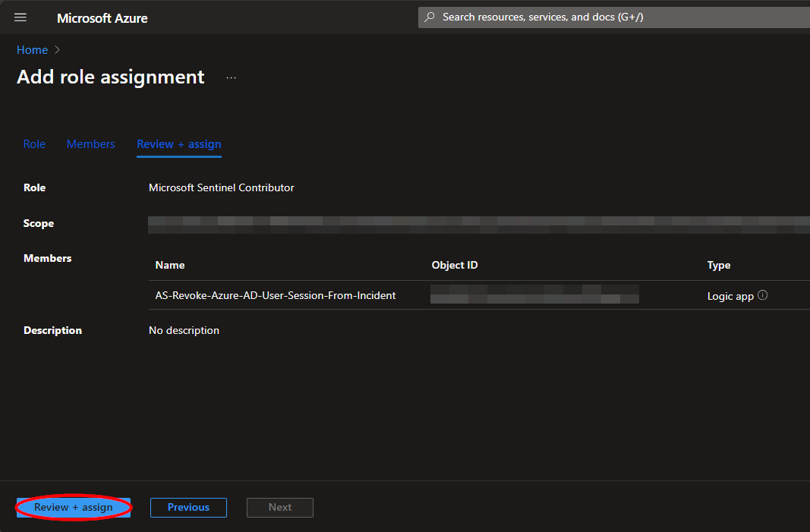This screenshot has height=532, width=810.
Task: Click the Logic app info icon
Action: (762, 295)
